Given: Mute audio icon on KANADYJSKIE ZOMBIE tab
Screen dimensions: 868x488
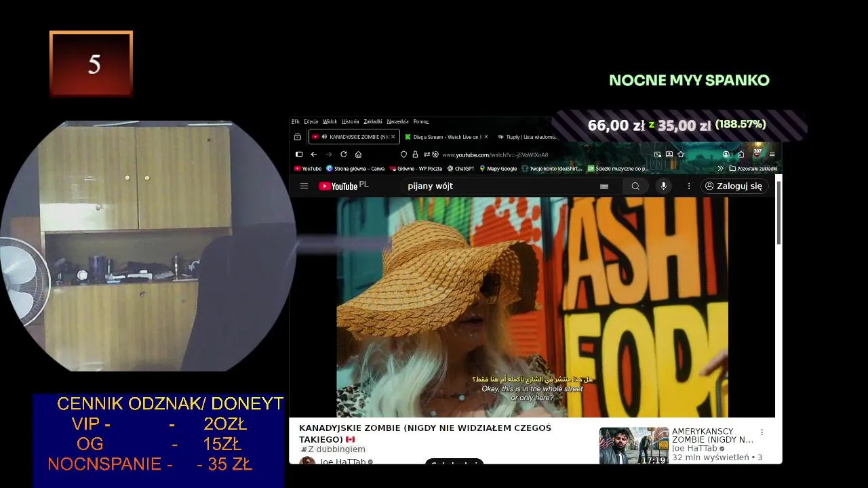Looking at the screenshot, I should coord(324,137).
